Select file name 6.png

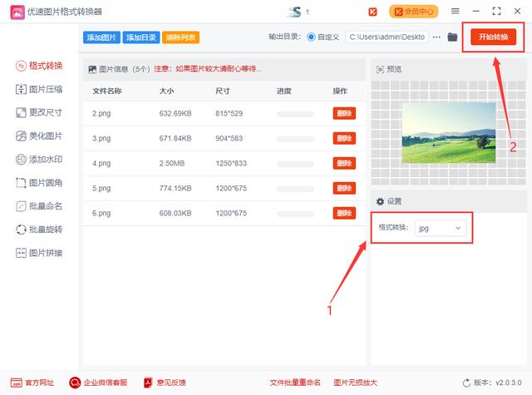pos(101,213)
